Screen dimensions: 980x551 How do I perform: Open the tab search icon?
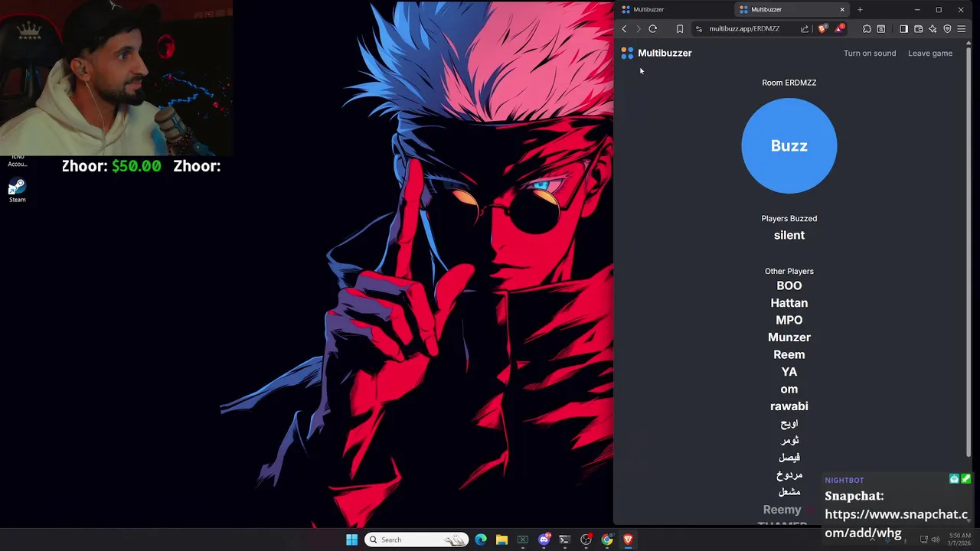pos(881,29)
